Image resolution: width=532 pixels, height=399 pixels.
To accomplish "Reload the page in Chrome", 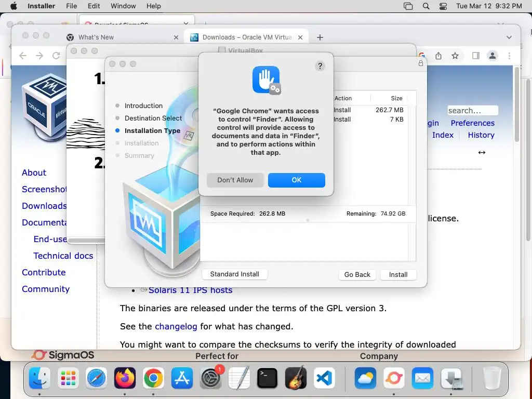I will coord(56,56).
